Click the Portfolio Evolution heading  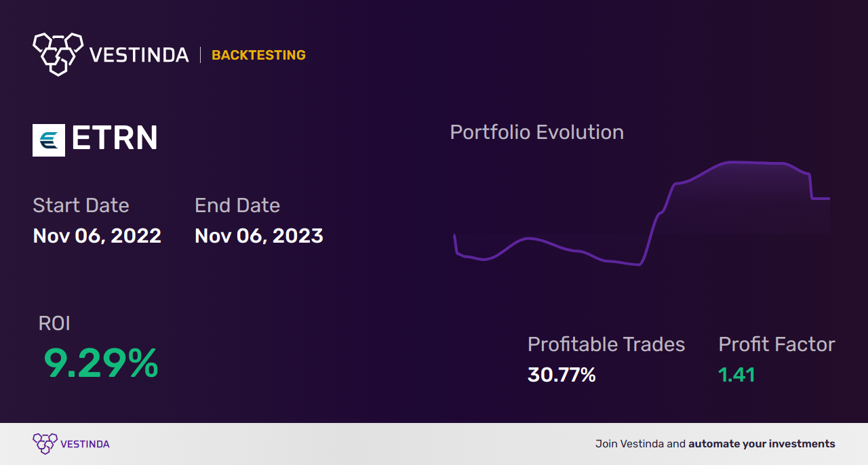(537, 132)
